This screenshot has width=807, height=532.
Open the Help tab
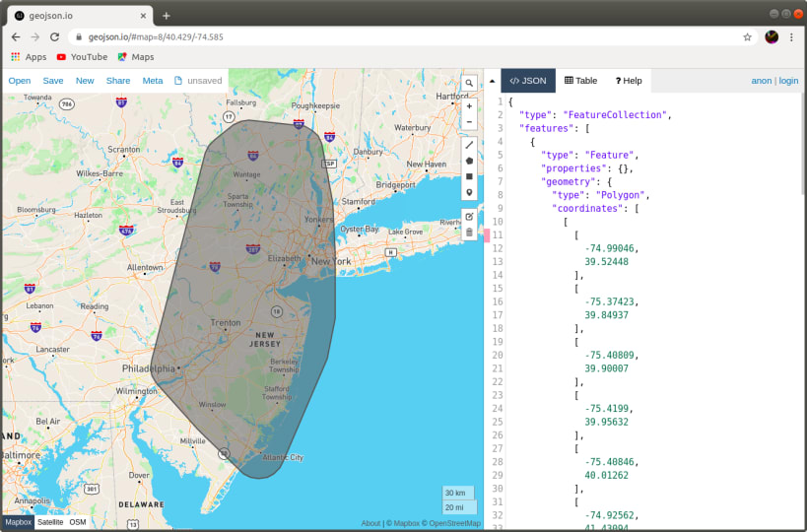point(629,81)
